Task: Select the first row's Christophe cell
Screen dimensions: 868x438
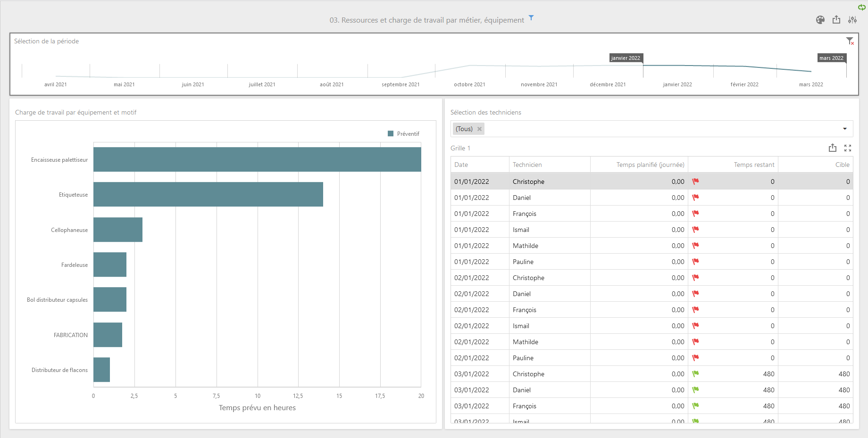Action: 550,182
